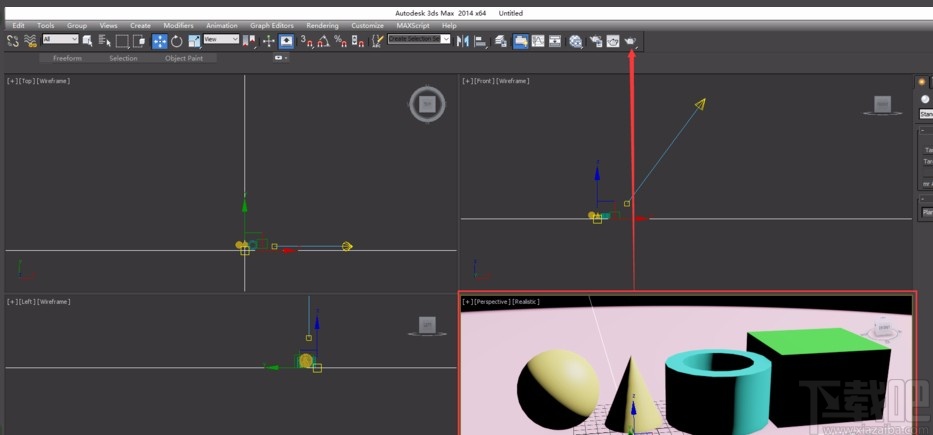Image resolution: width=933 pixels, height=435 pixels.
Task: Click the [Front] viewport label
Action: coord(484,81)
